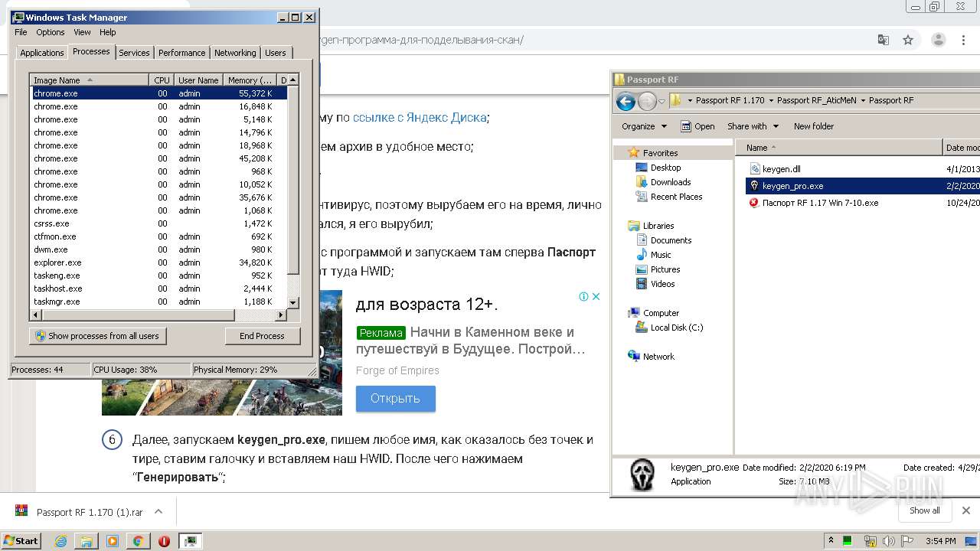The image size is (980, 551).
Task: Select Local Disk (C:) in sidebar
Action: tap(676, 328)
